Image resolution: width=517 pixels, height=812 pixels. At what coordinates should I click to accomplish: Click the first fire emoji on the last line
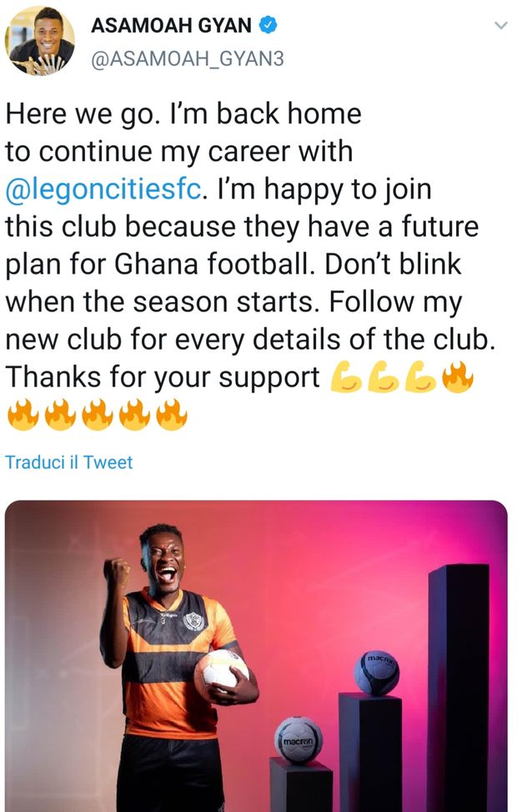(x=23, y=415)
